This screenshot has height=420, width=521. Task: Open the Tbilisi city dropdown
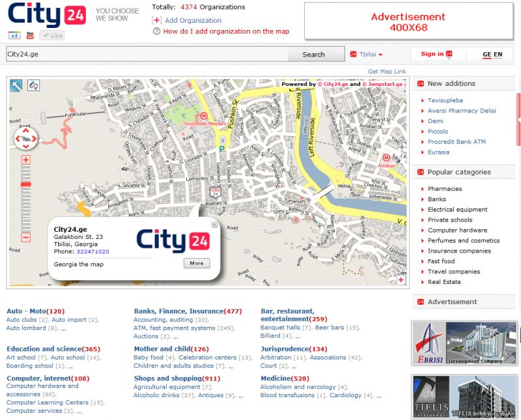pos(367,55)
